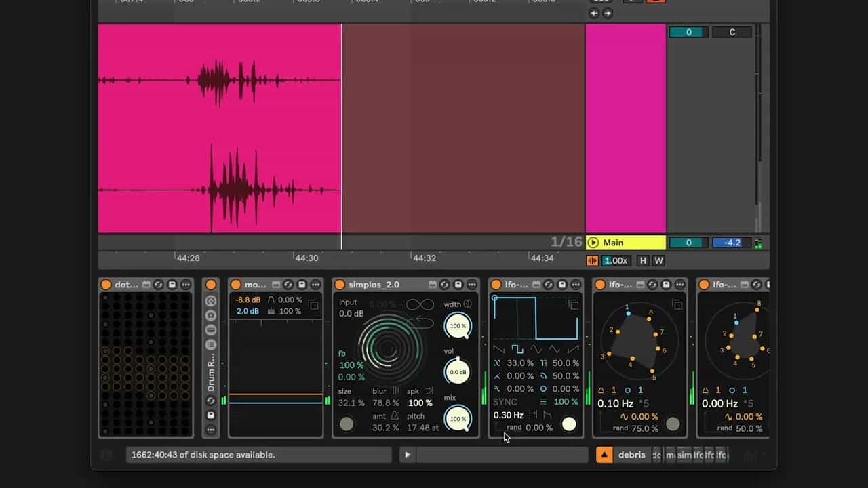Image resolution: width=868 pixels, height=488 pixels.
Task: Click the simplos_2.0 hot-swap preset icon
Action: coord(445,285)
